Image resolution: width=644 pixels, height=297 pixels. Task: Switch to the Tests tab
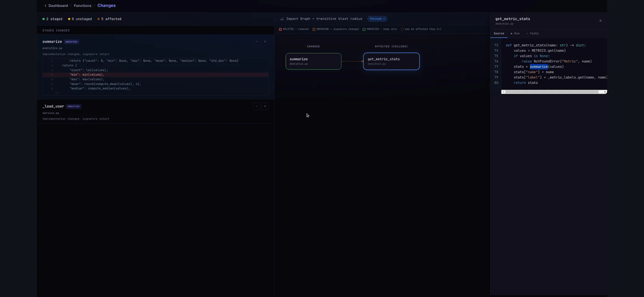point(533,34)
